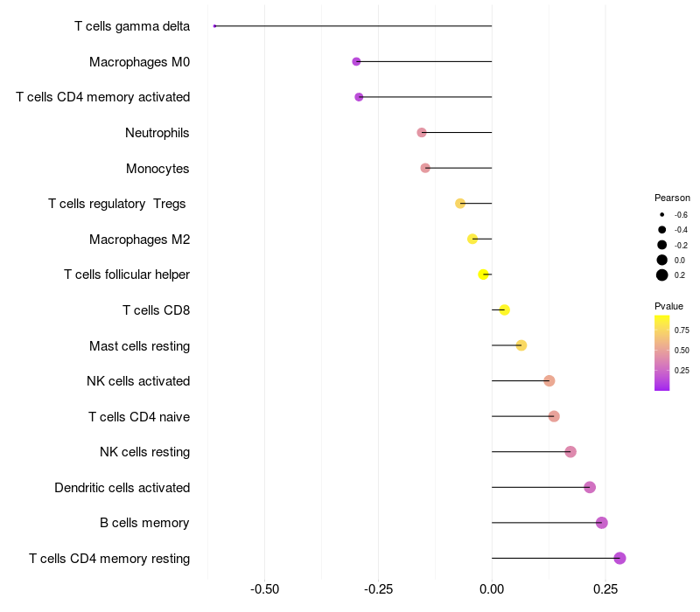Select the T cells CD4 memory activated dot
Viewport: 700px width, 612px height.
pos(359,97)
